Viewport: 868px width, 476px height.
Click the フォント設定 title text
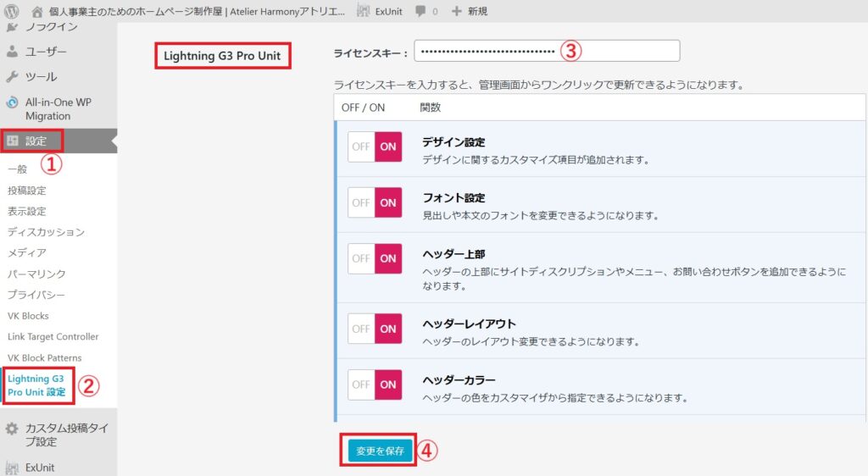point(453,198)
